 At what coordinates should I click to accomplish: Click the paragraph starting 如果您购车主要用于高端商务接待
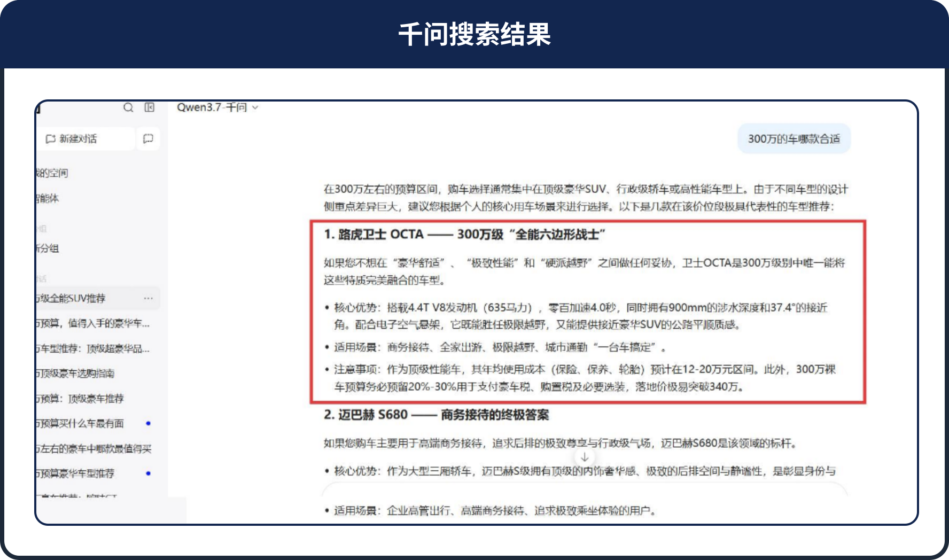(x=561, y=443)
